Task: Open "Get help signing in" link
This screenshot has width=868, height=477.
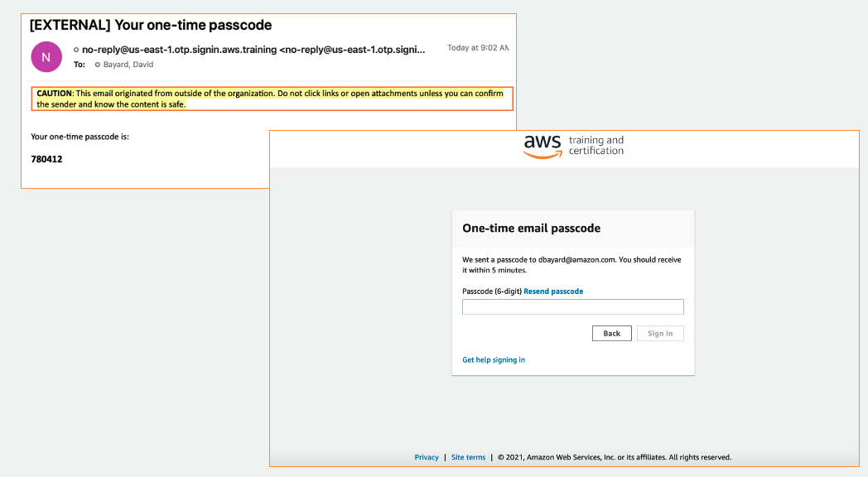Action: pyautogui.click(x=494, y=360)
